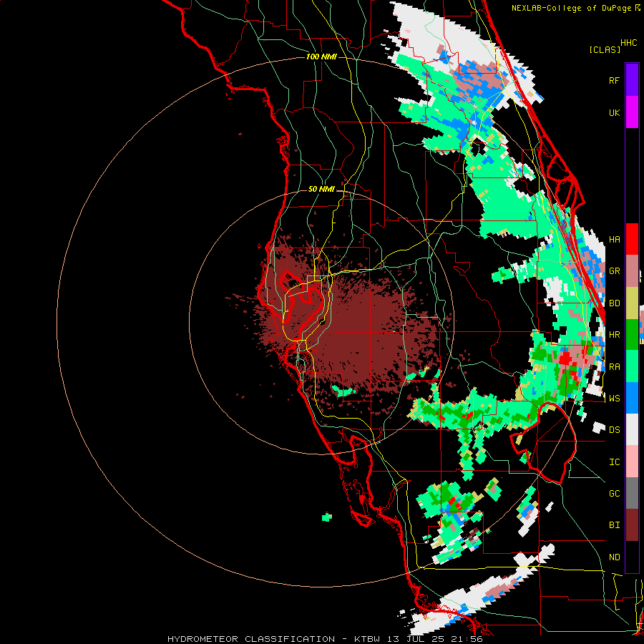Click the 'KTBW' radar site identifier
Viewport: 644px width, 644px height.
tap(368, 639)
